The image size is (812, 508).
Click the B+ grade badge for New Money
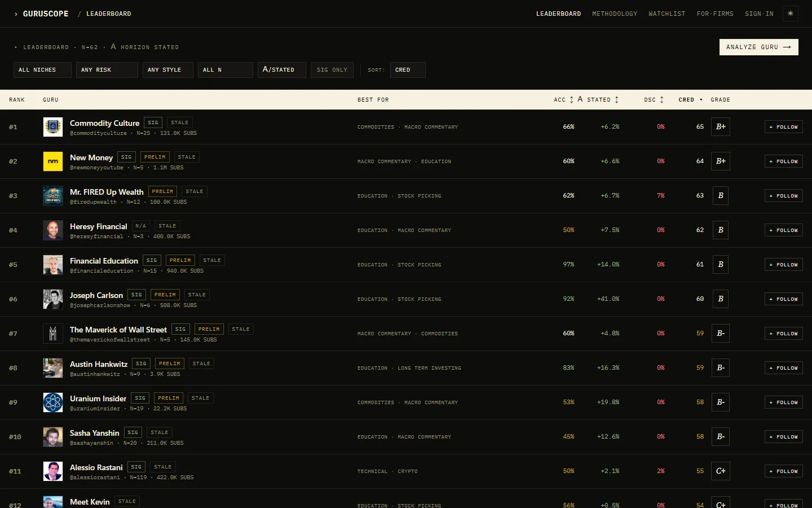coord(721,161)
